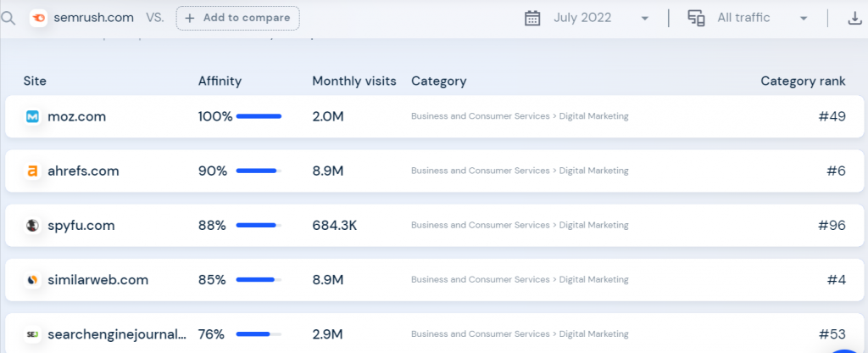Click the 2.9M monthly visits value

[328, 334]
